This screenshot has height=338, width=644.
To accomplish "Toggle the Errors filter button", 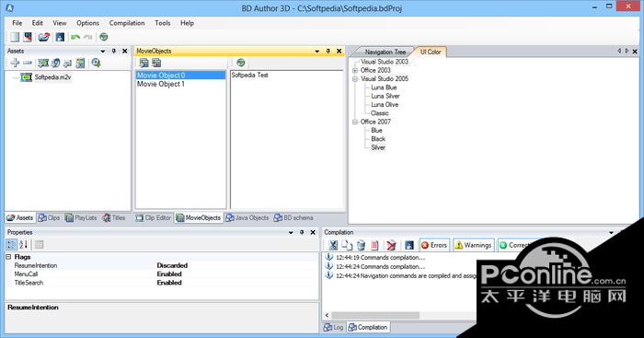I will (434, 245).
